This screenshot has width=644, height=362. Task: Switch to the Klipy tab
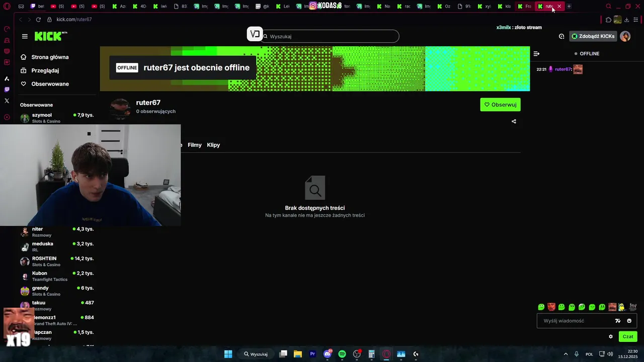pyautogui.click(x=213, y=145)
